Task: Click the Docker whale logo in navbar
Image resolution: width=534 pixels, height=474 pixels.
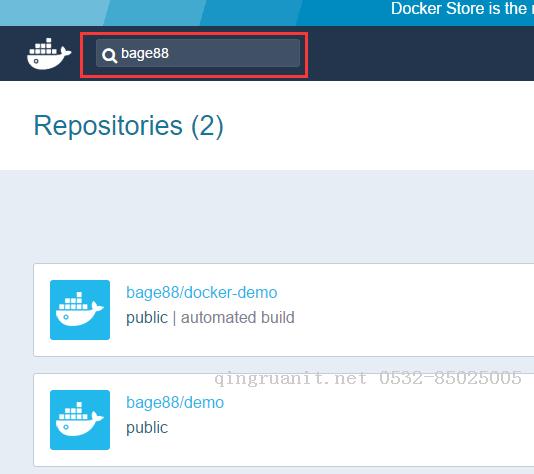Action: tap(49, 54)
